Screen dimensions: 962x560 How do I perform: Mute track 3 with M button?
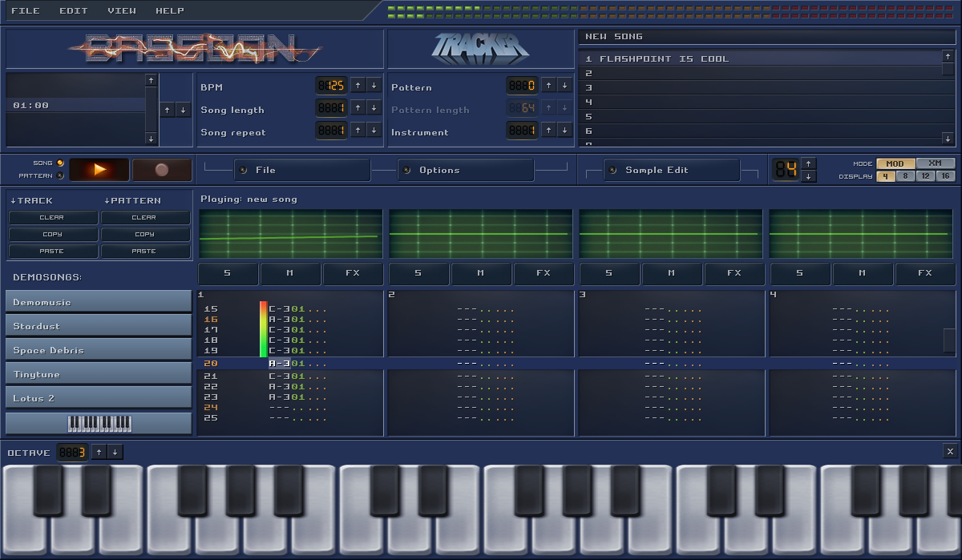672,274
